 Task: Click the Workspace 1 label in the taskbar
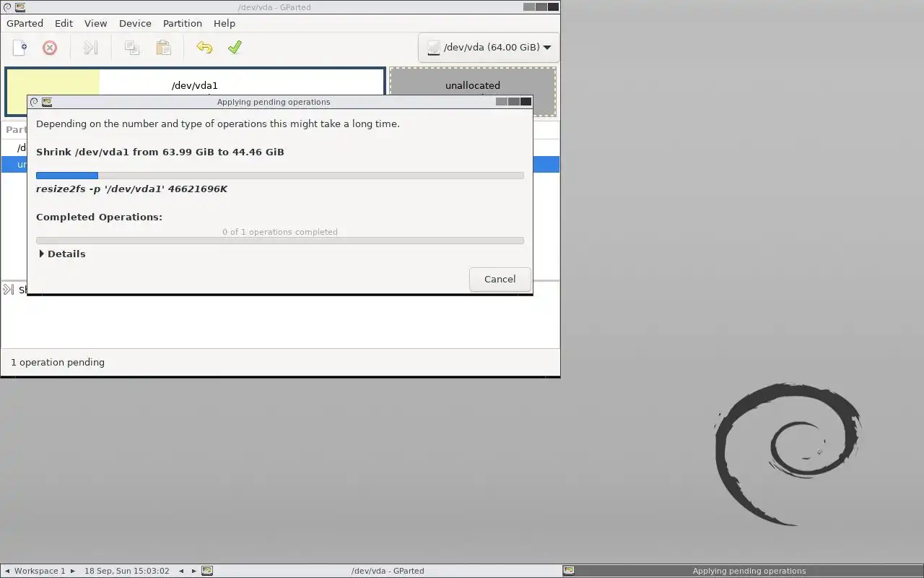click(40, 571)
